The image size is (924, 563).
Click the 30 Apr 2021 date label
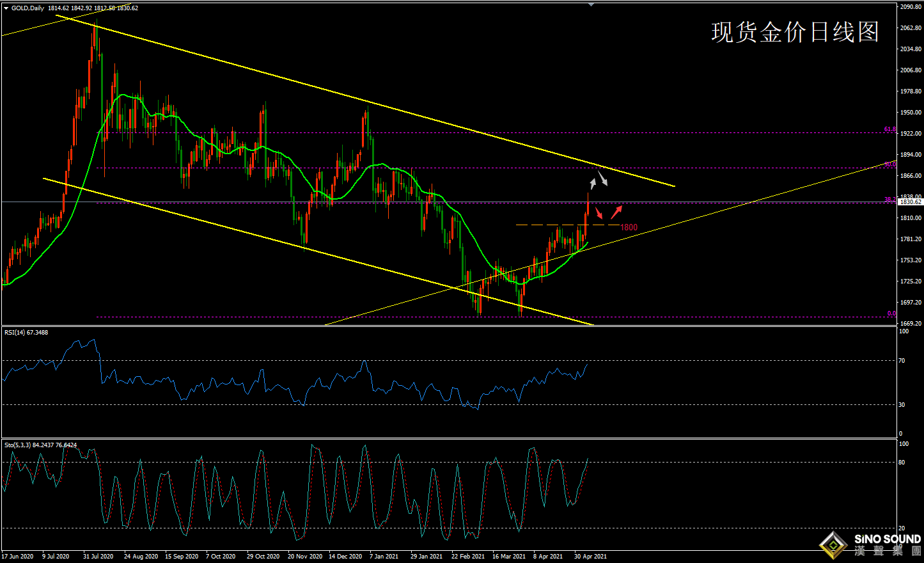click(x=590, y=557)
